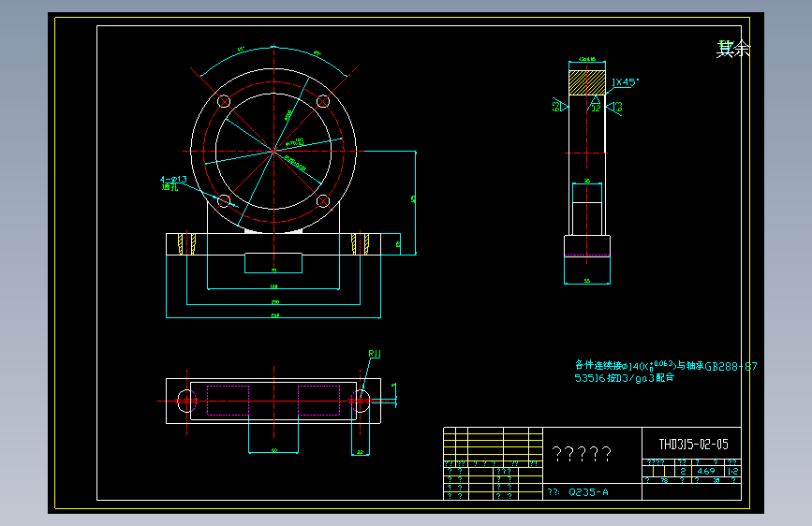Click the '4-Ø13' hole callout
This screenshot has width=812, height=526.
(173, 180)
